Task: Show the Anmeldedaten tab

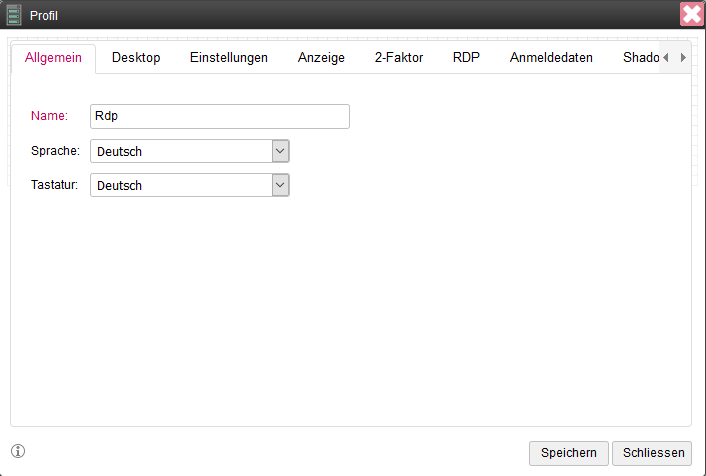Action: (551, 58)
